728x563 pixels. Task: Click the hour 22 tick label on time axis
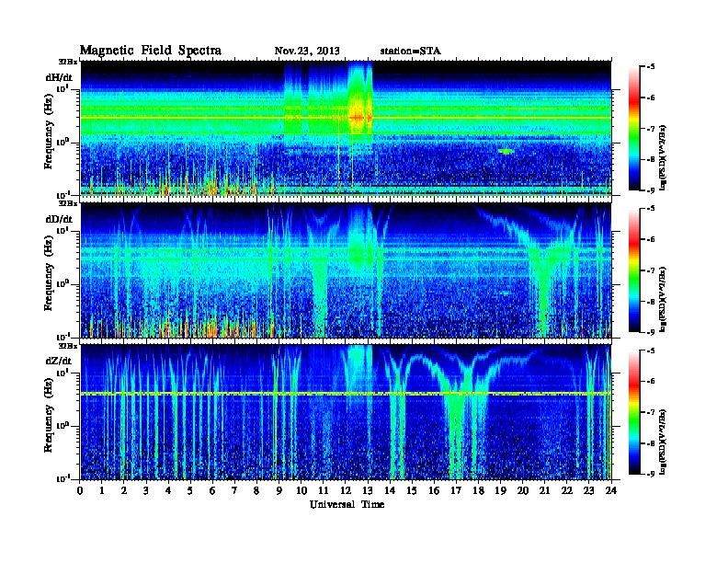[x=567, y=491]
